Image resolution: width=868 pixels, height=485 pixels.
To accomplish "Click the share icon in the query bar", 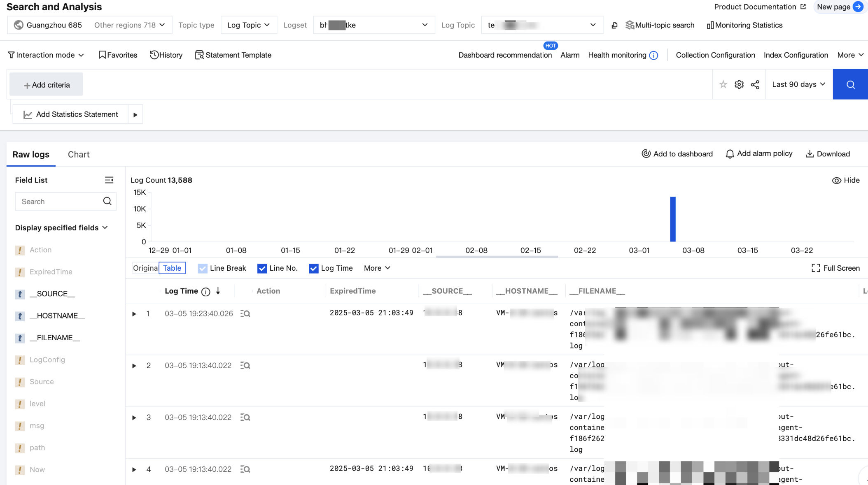I will [755, 84].
